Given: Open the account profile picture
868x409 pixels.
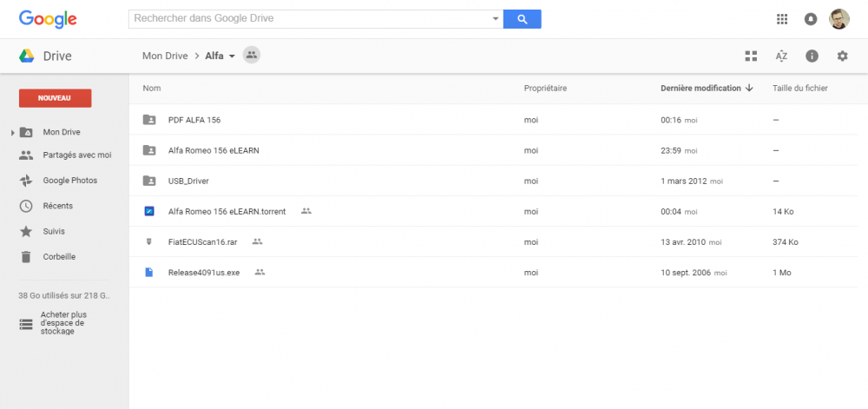Looking at the screenshot, I should 838,19.
